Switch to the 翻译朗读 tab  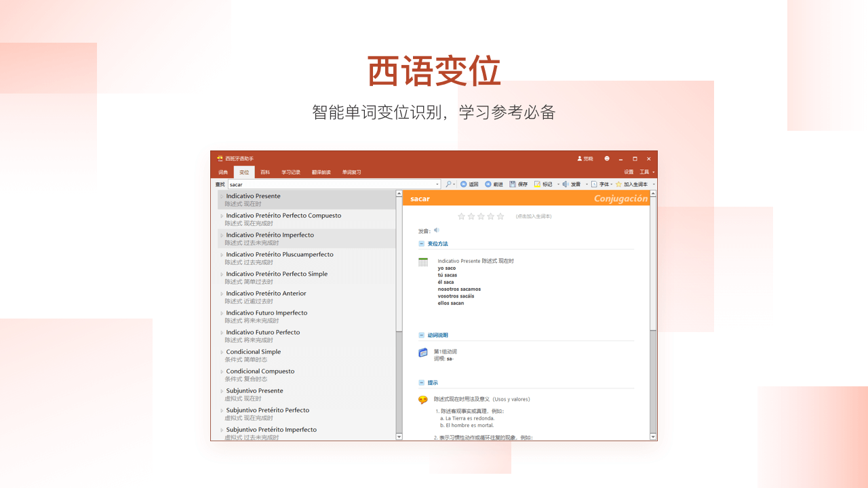(320, 171)
